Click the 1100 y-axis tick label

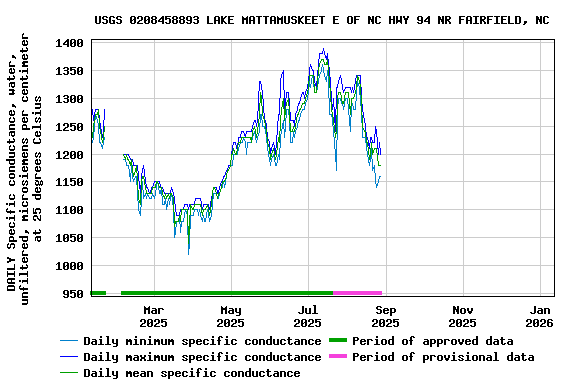(x=69, y=210)
